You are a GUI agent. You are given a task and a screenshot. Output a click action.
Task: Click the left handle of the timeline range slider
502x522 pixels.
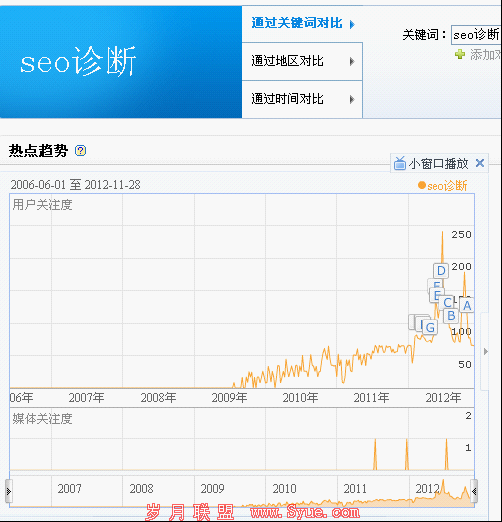9,491
